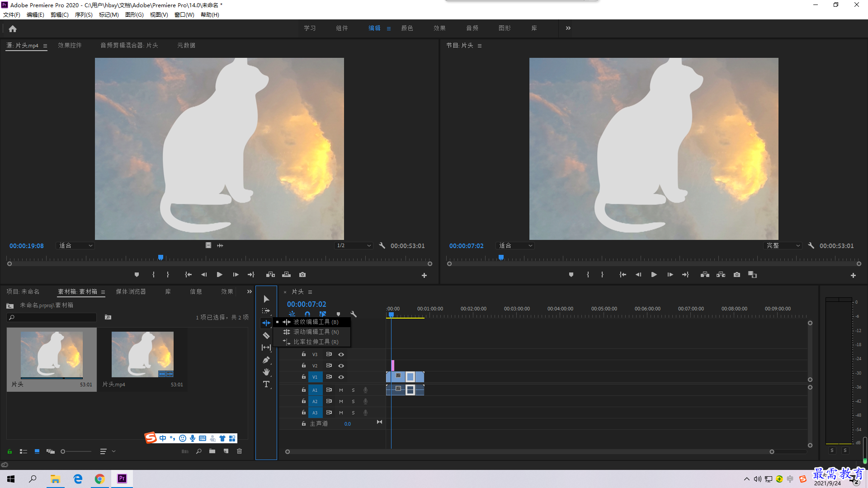The width and height of the screenshot is (868, 488).
Task: Play in Program monitor
Action: 654,275
